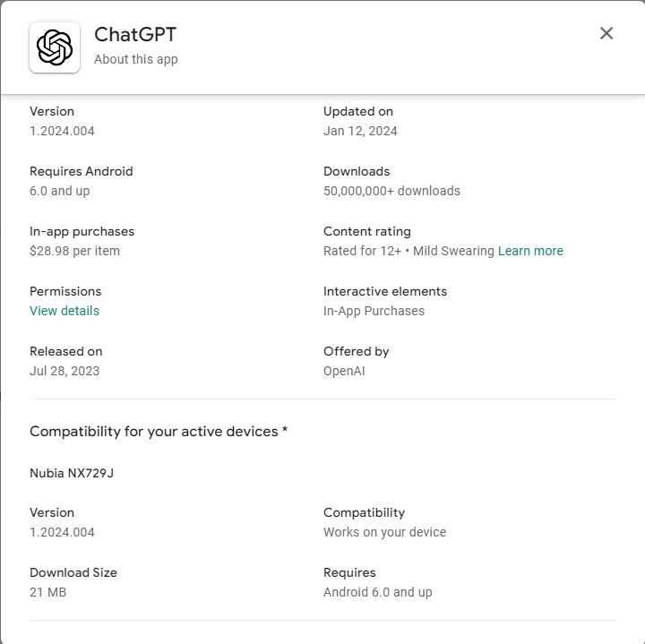645x644 pixels.
Task: Open the Learn more content rating link
Action: (x=530, y=251)
